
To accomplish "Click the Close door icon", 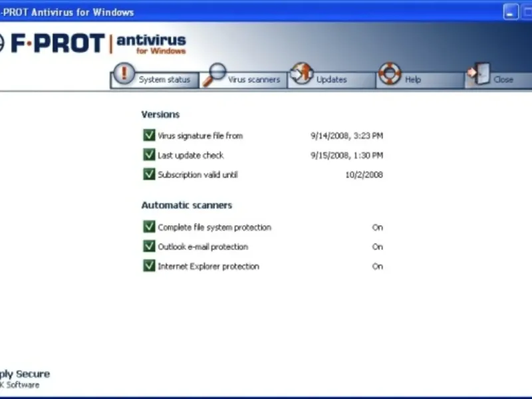I will point(478,73).
